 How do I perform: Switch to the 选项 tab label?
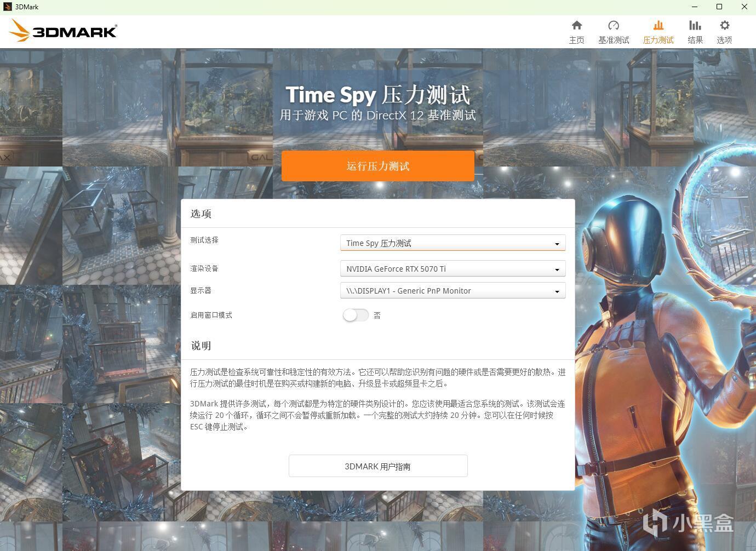coord(724,40)
